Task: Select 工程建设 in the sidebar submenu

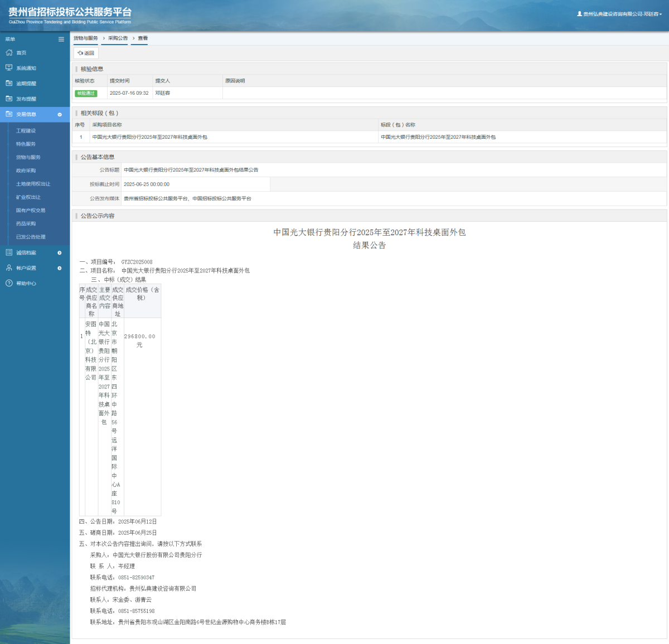Action: point(26,131)
